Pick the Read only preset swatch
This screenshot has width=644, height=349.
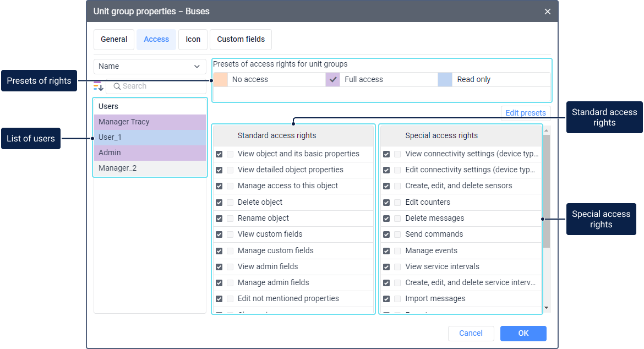pyautogui.click(x=445, y=79)
